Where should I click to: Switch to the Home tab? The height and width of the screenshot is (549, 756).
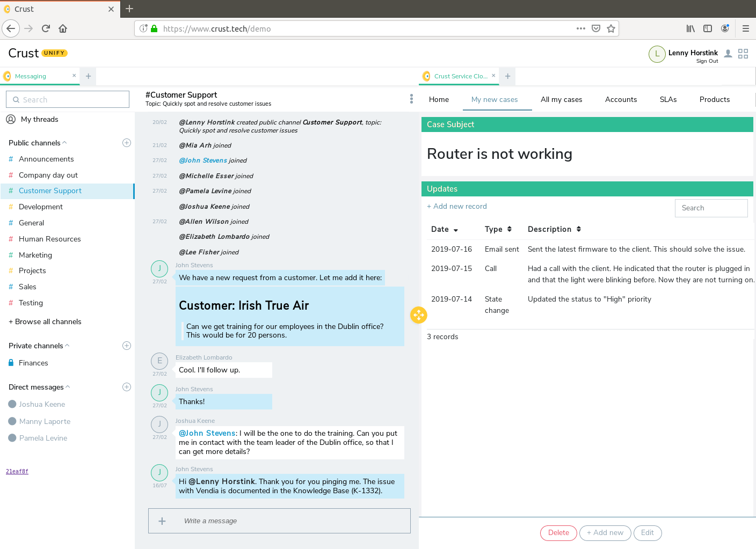click(439, 99)
